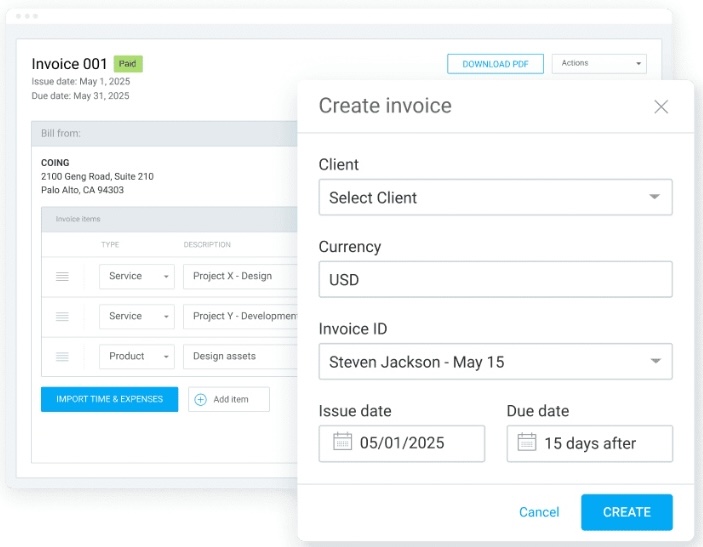Click calendar icon in Due date field
703x547 pixels.
[x=526, y=442]
